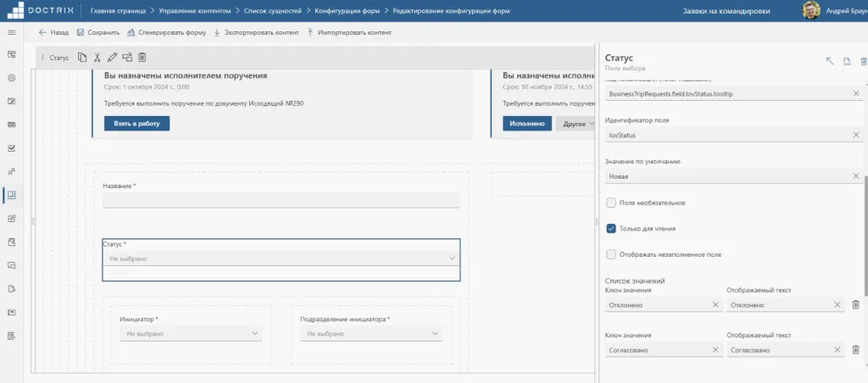The width and height of the screenshot is (868, 383).
Task: Open the hamburger menu in the sidebar
Action: (x=11, y=33)
